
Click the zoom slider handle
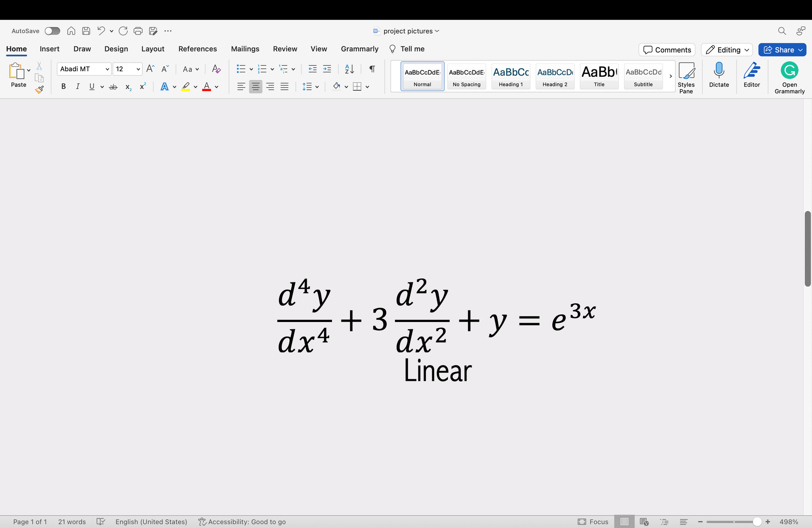pyautogui.click(x=757, y=522)
